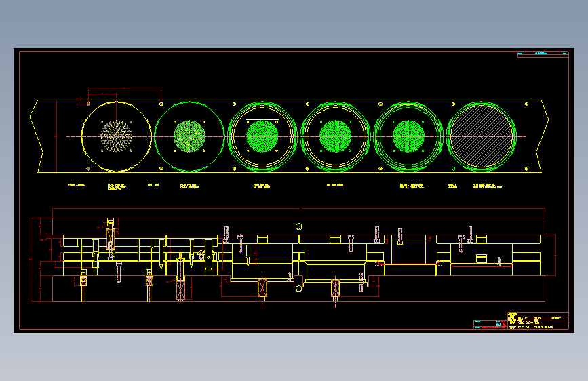Select the hatched circle at the strip's last station

pyautogui.click(x=482, y=136)
